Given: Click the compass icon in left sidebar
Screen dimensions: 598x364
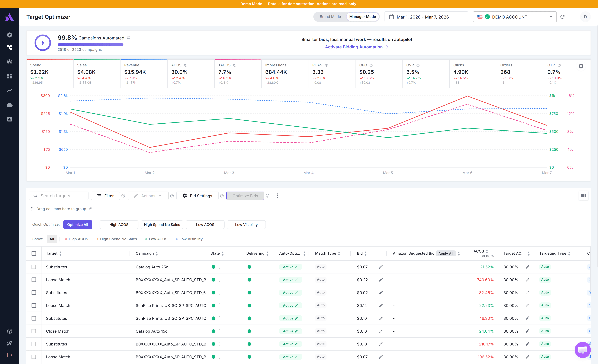Looking at the screenshot, I should point(9,35).
